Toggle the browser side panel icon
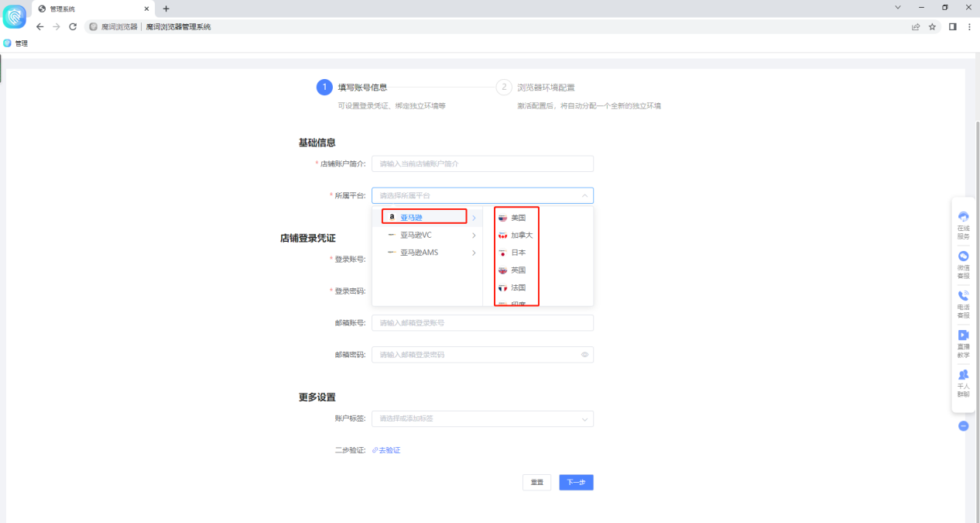Image resolution: width=980 pixels, height=523 pixels. tap(953, 26)
